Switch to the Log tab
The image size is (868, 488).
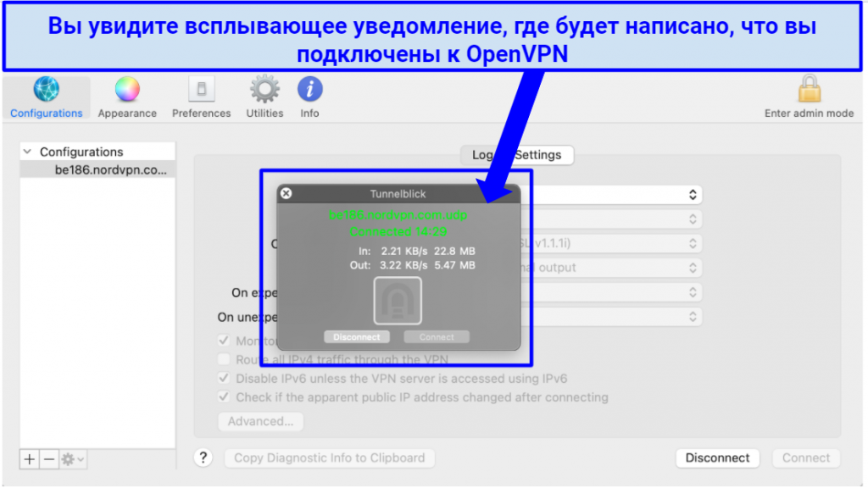click(482, 155)
